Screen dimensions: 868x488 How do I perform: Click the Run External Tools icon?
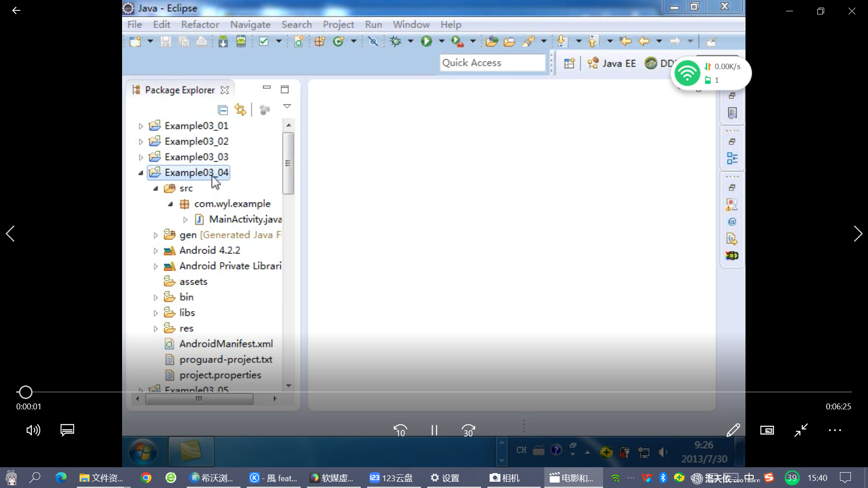coord(458,42)
